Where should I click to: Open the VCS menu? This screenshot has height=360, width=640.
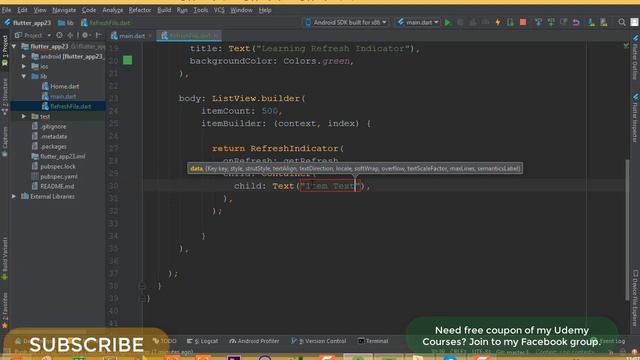(219, 10)
